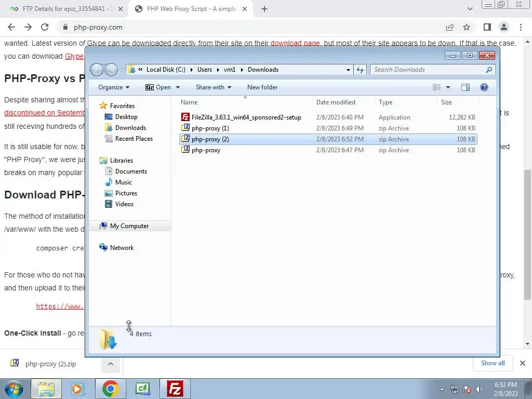This screenshot has height=399, width=532.
Task: Click vm1 in the address breadcrumb
Action: (229, 70)
